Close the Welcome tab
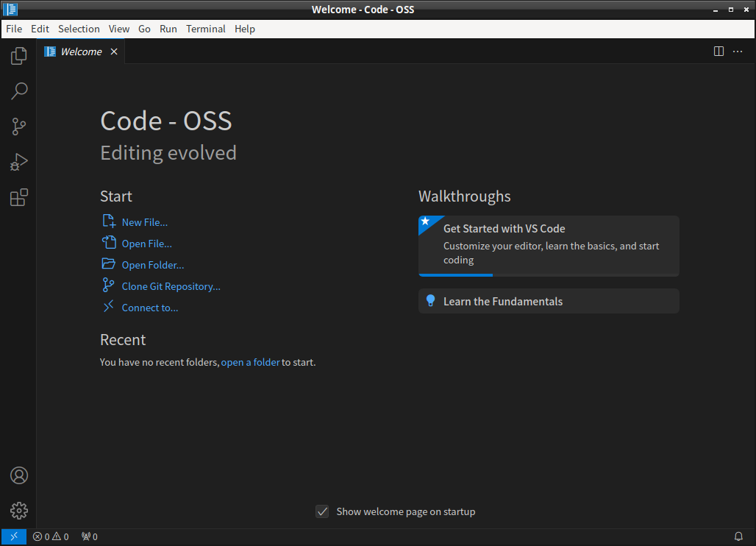Image resolution: width=756 pixels, height=546 pixels. 114,52
